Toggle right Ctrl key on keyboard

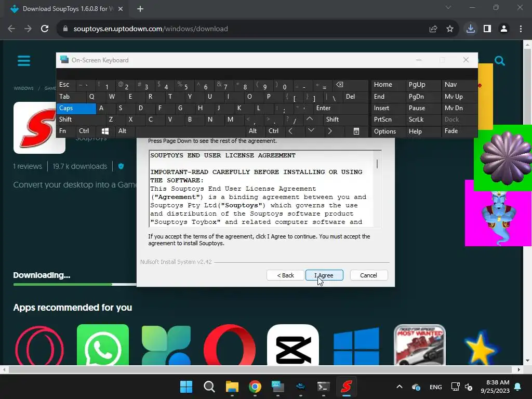point(275,131)
